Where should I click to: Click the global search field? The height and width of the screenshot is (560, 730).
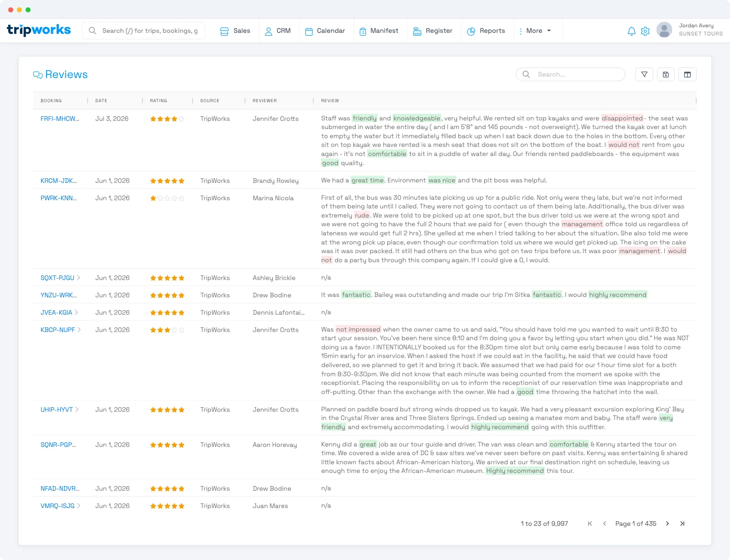143,31
